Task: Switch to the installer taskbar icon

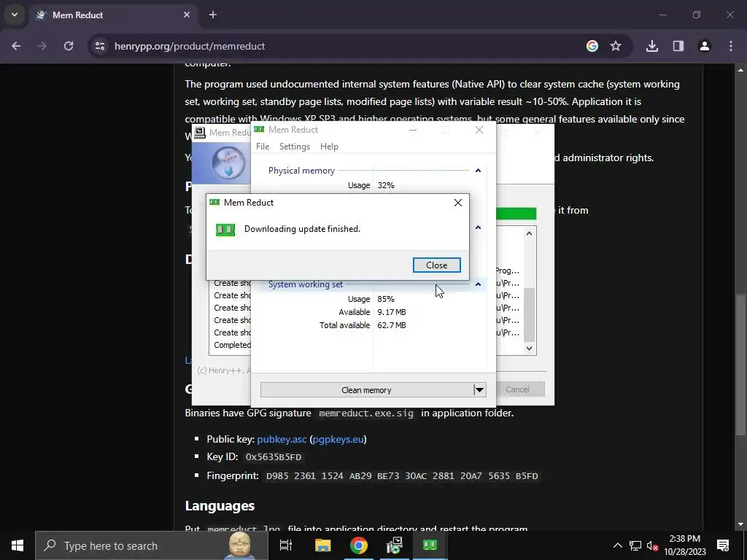Action: (x=395, y=545)
